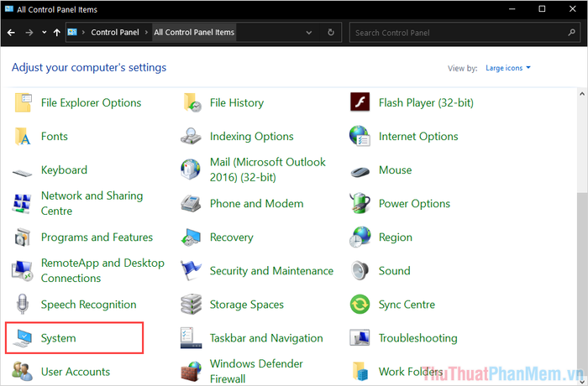
Task: Open the Taskbar and Navigation icon
Action: (191, 338)
